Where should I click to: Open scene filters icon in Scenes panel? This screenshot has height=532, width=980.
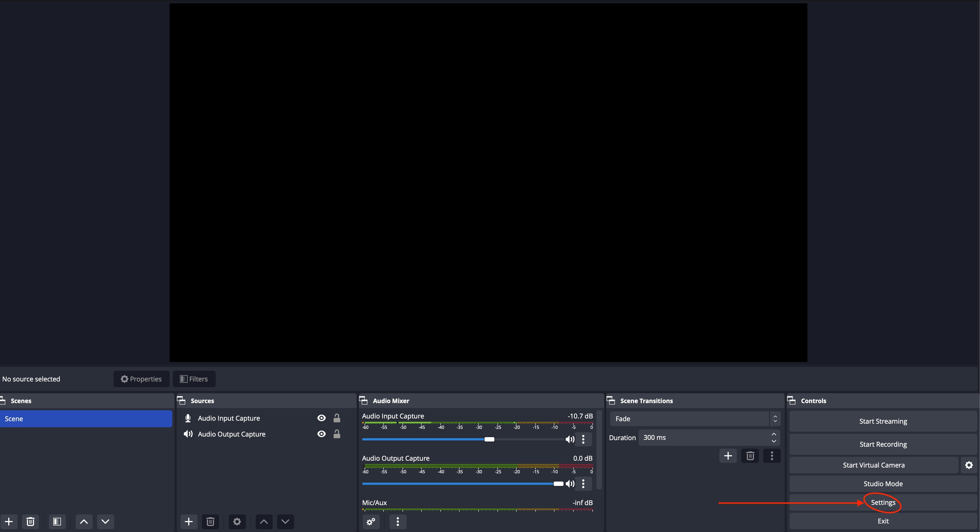(x=57, y=521)
